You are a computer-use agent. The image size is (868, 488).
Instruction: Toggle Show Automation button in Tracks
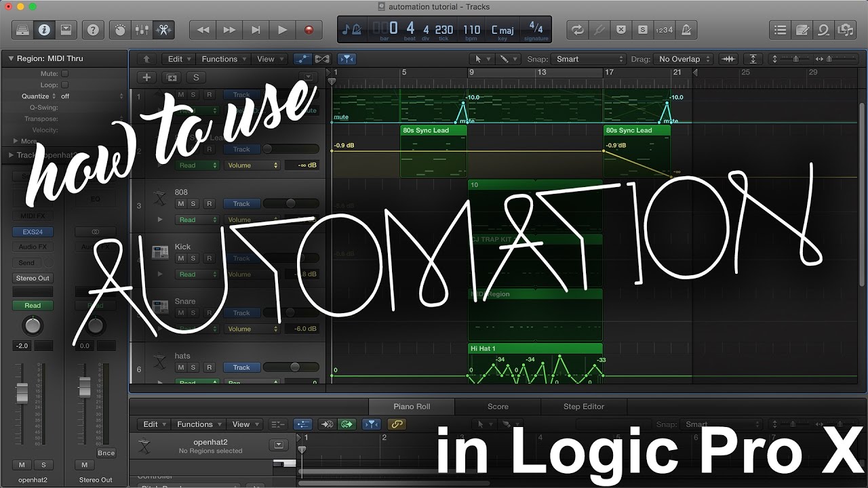302,59
